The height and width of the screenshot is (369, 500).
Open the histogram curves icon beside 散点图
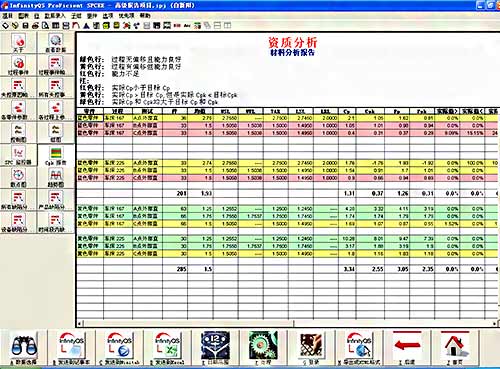coord(56,178)
